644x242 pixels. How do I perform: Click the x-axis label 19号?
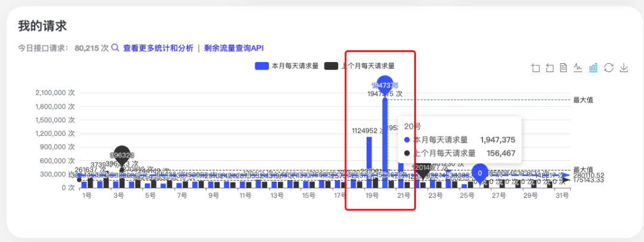coord(372,196)
